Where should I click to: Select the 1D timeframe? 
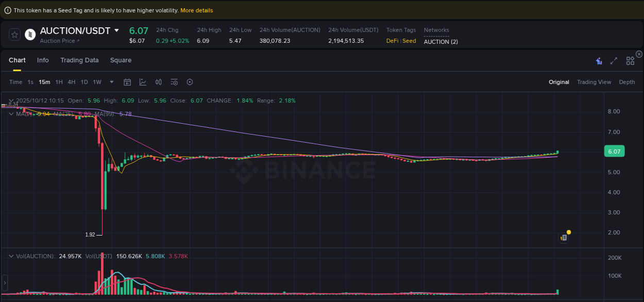coord(84,82)
